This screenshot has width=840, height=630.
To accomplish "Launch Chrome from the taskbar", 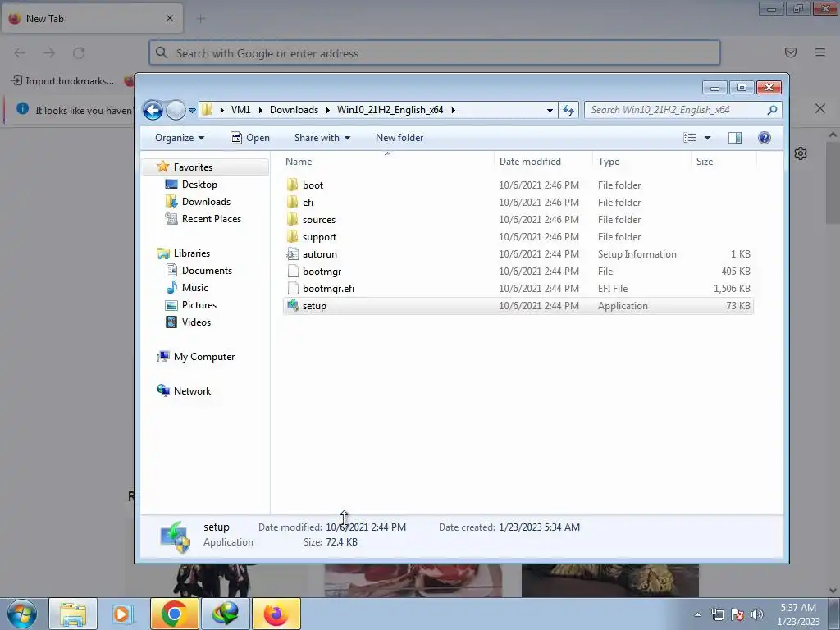I will [174, 614].
